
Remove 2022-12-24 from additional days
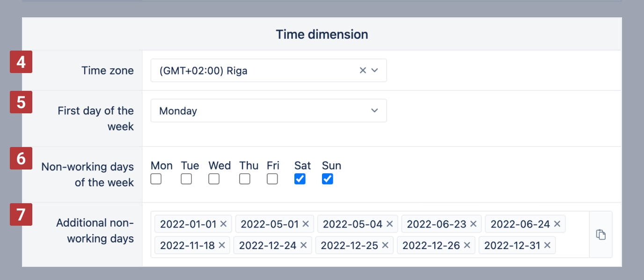tap(304, 245)
